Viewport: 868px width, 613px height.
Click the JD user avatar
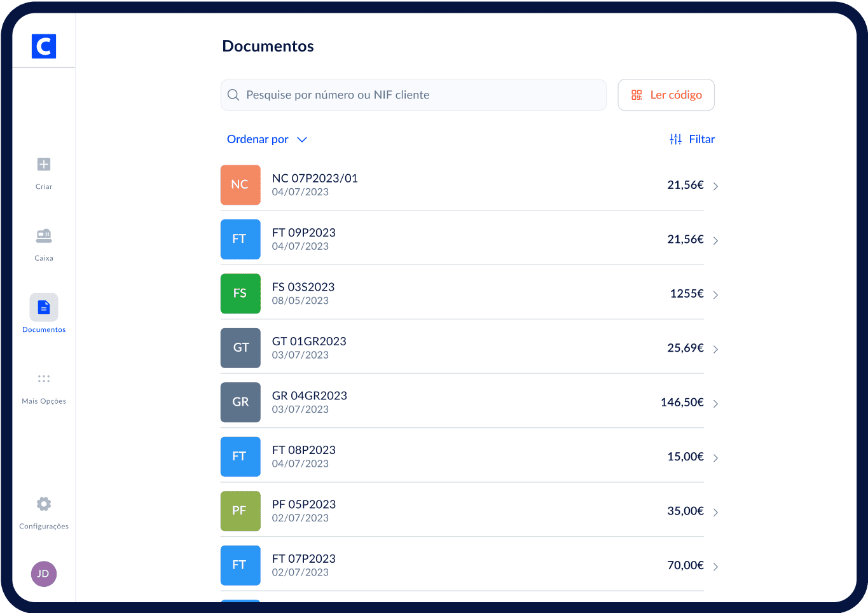[44, 574]
